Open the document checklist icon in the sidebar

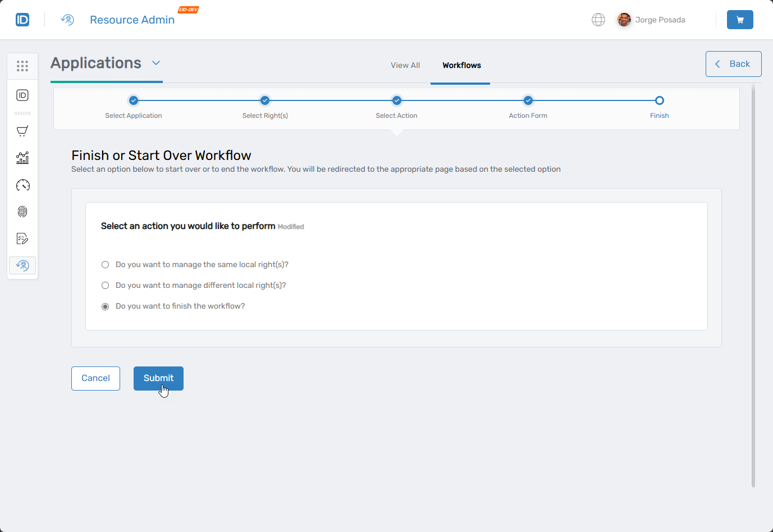[x=22, y=238]
